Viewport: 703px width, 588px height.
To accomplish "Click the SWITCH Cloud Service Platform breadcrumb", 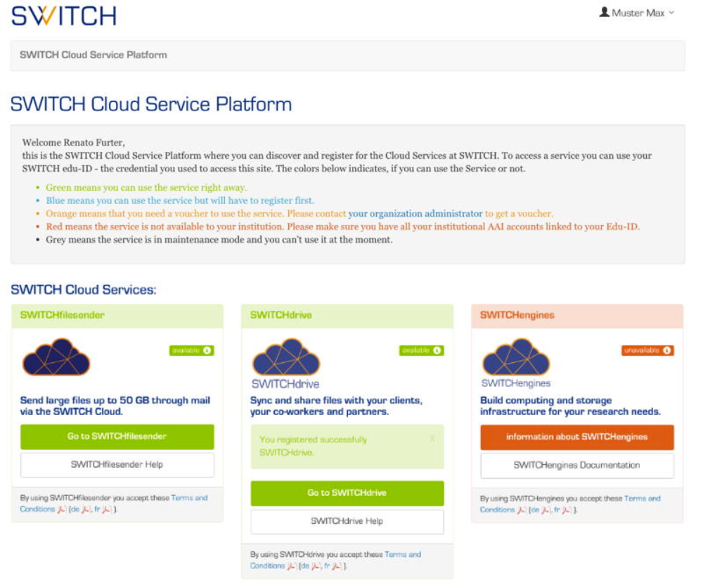I will (x=93, y=55).
